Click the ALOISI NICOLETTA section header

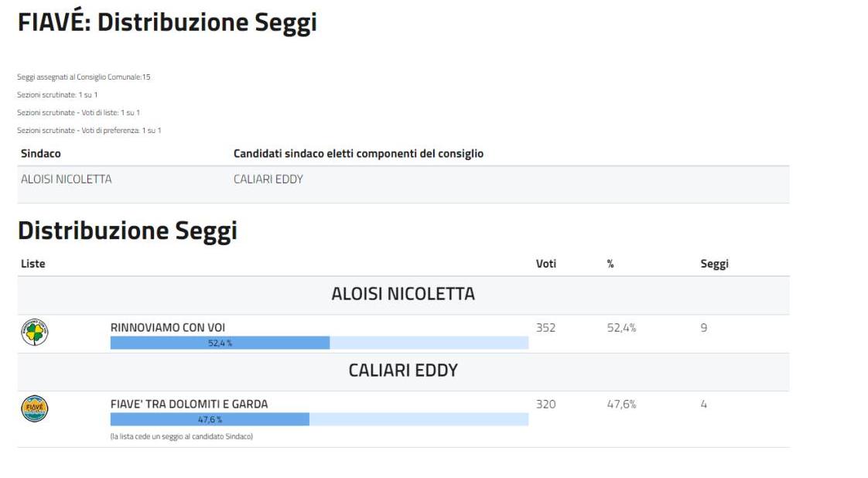coord(403,294)
